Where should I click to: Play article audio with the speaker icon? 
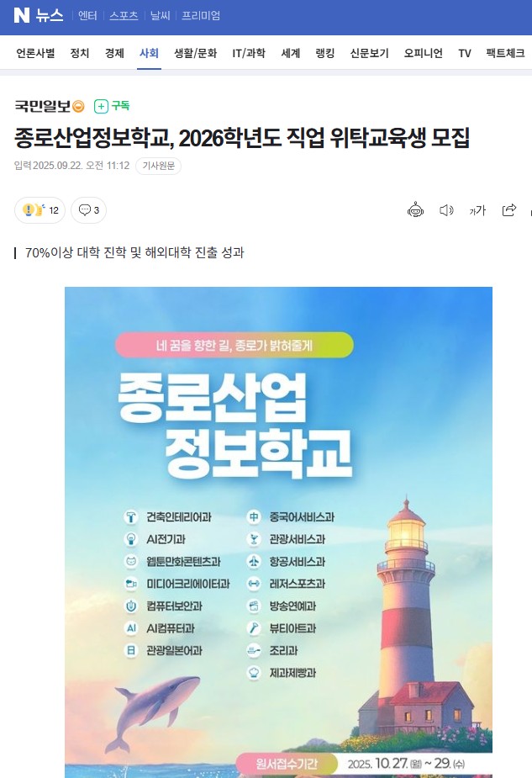446,210
